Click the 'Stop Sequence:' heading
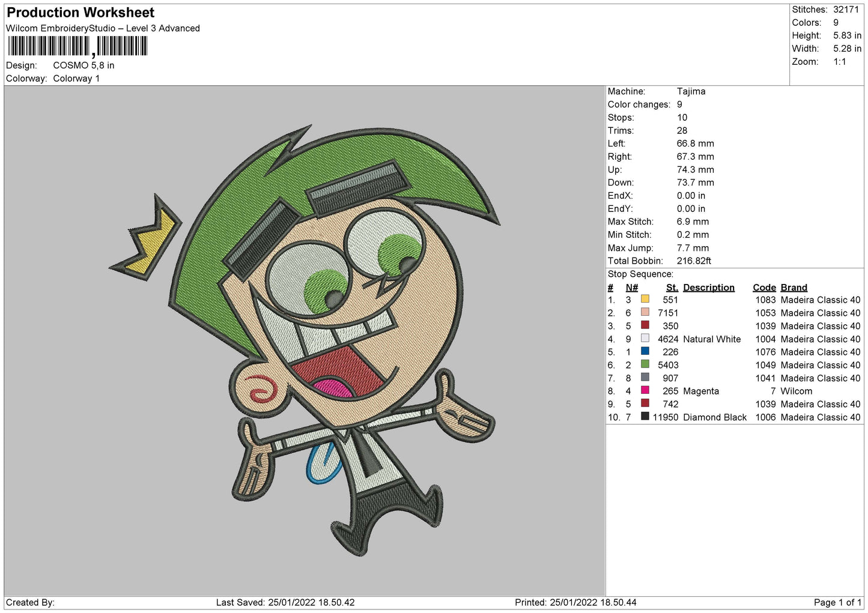Image resolution: width=868 pixels, height=613 pixels. pyautogui.click(x=640, y=274)
